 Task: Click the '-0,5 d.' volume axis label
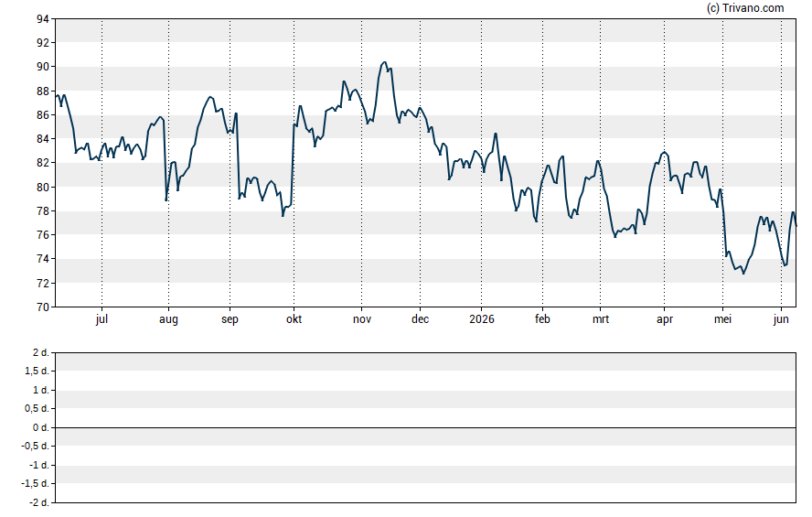click(x=36, y=446)
